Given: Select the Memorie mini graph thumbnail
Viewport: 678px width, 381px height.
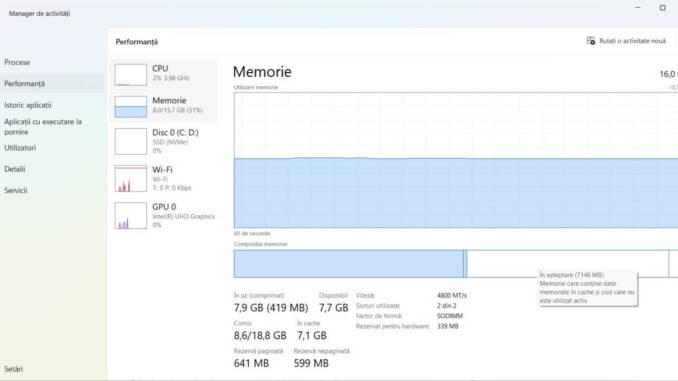Looking at the screenshot, I should pos(131,107).
